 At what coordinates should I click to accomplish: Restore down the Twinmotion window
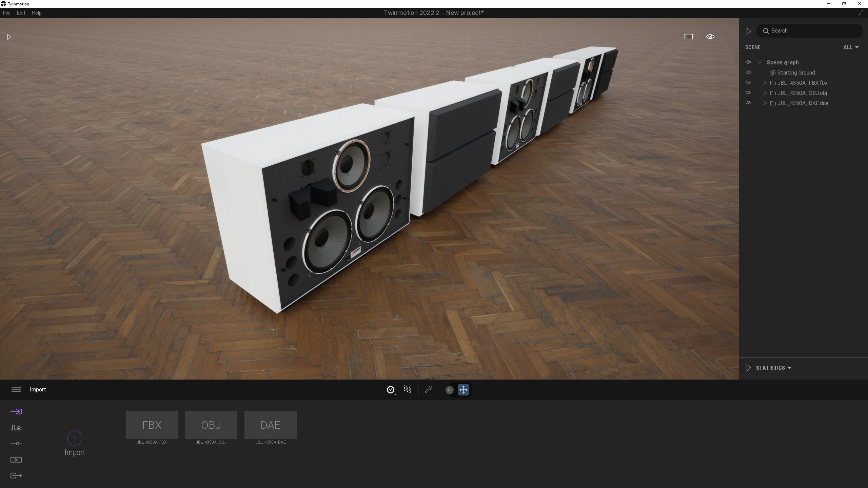[844, 4]
